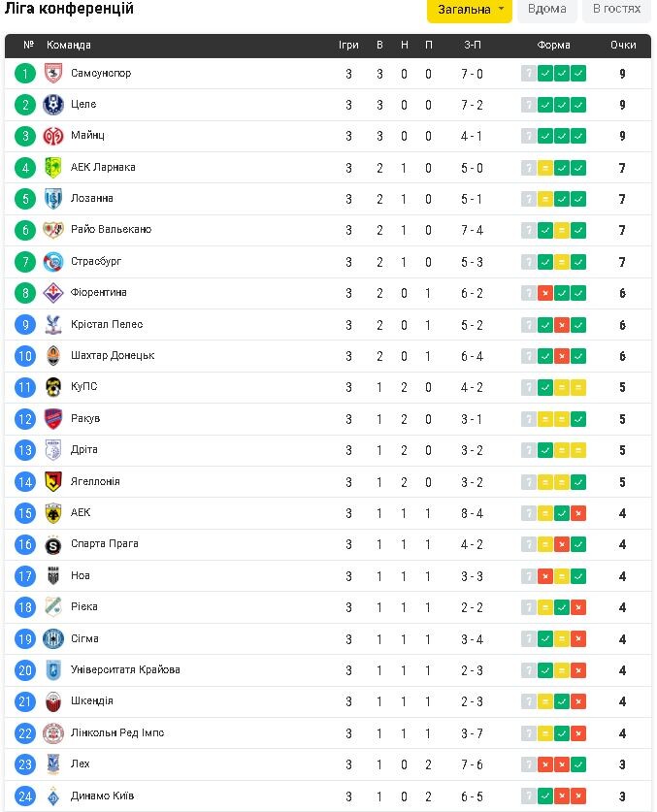
Task: Click position number 10 badge
Action: tap(25, 356)
